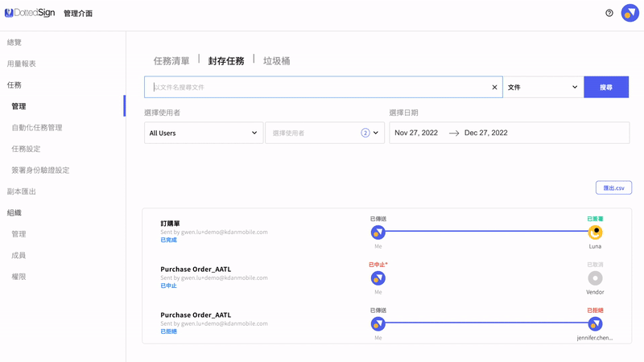Click the Me avatar in the 已拒絕 row
Viewport: 644px width, 362px height.
(378, 324)
